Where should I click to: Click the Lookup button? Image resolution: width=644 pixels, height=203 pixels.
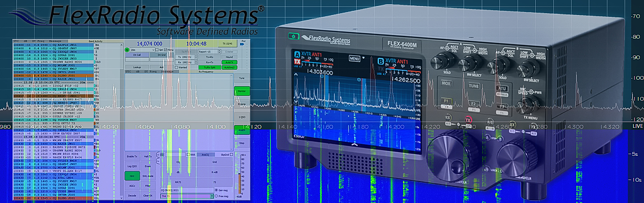click(137, 67)
